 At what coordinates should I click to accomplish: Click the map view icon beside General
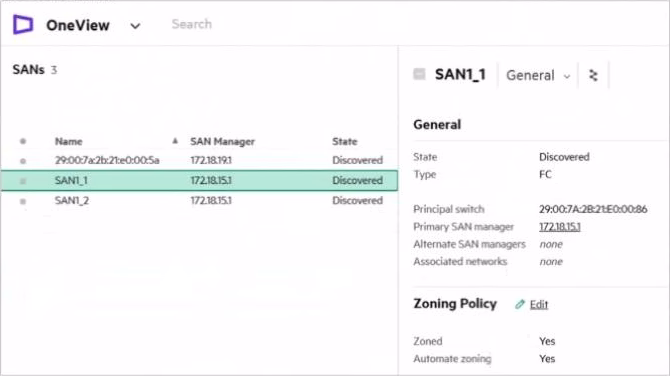coord(593,75)
